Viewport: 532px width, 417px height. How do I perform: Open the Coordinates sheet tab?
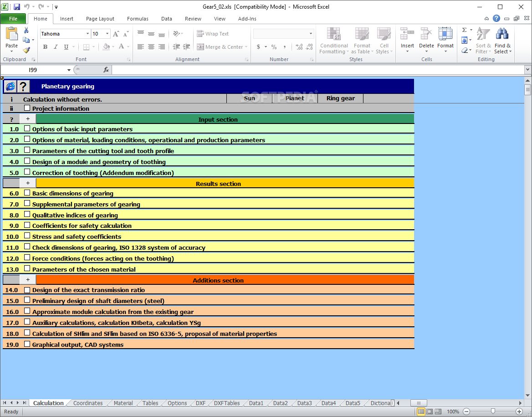pos(88,403)
